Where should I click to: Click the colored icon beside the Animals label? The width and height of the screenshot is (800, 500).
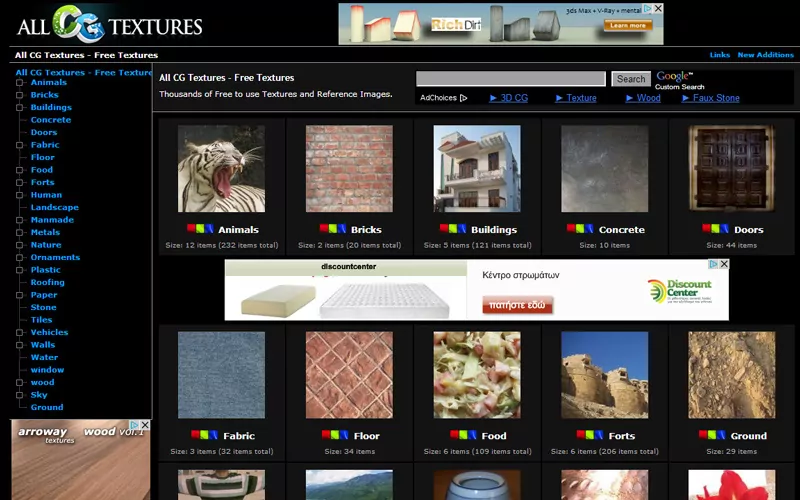199,229
